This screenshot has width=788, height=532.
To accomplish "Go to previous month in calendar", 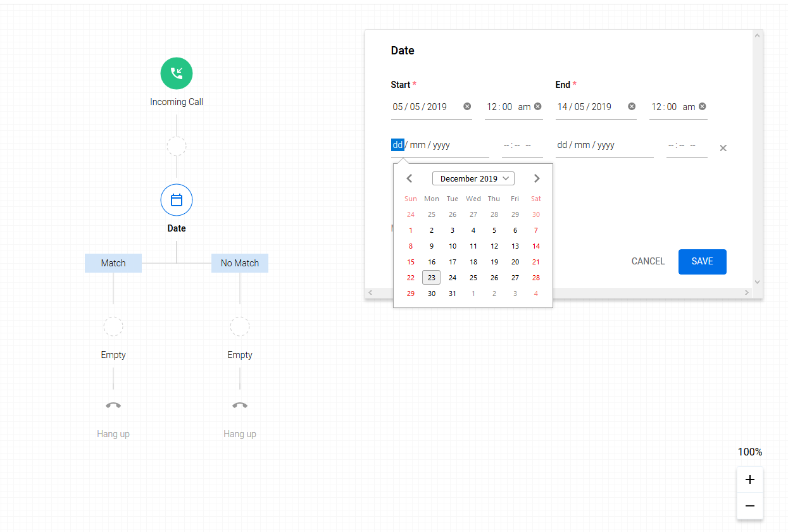I will pos(410,179).
